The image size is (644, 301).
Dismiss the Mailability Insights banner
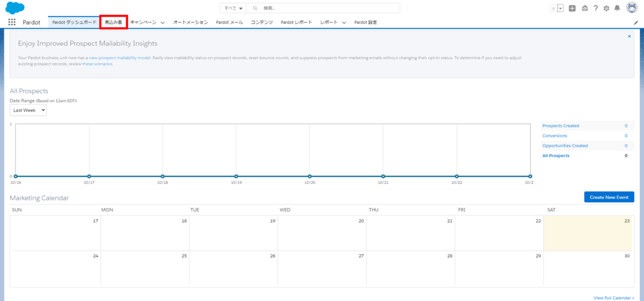coord(630,36)
